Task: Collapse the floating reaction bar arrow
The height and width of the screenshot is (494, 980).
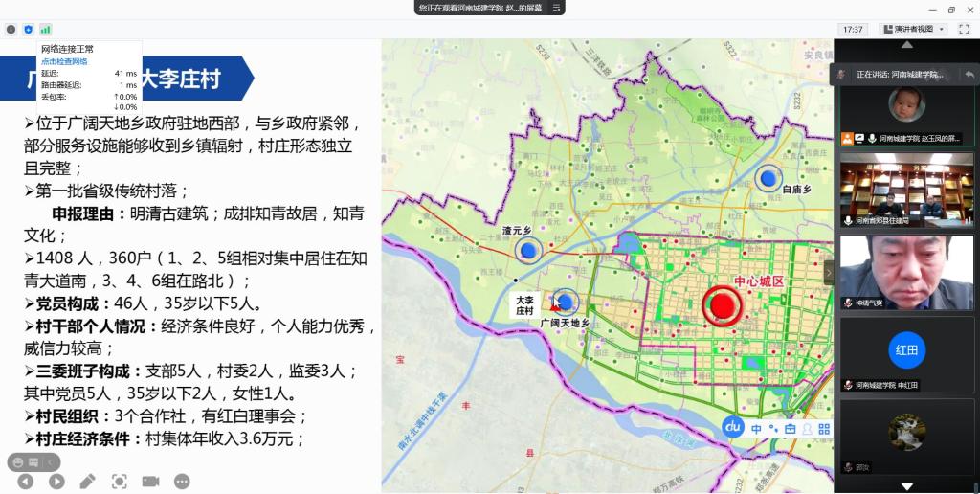Action: coord(53,462)
